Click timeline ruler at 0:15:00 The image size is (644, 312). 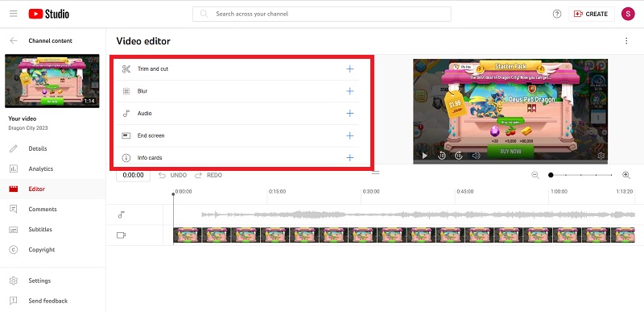point(277,192)
